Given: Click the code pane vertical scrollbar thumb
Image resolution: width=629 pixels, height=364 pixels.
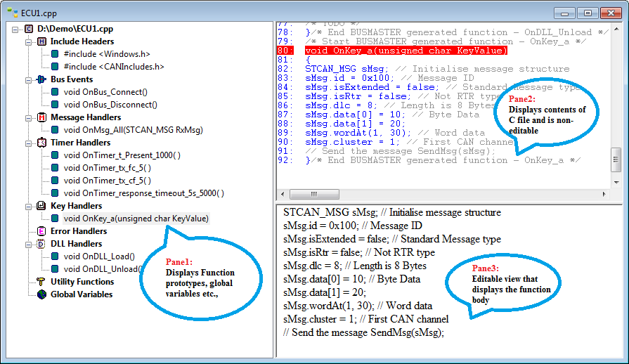Looking at the screenshot, I should coord(616,160).
